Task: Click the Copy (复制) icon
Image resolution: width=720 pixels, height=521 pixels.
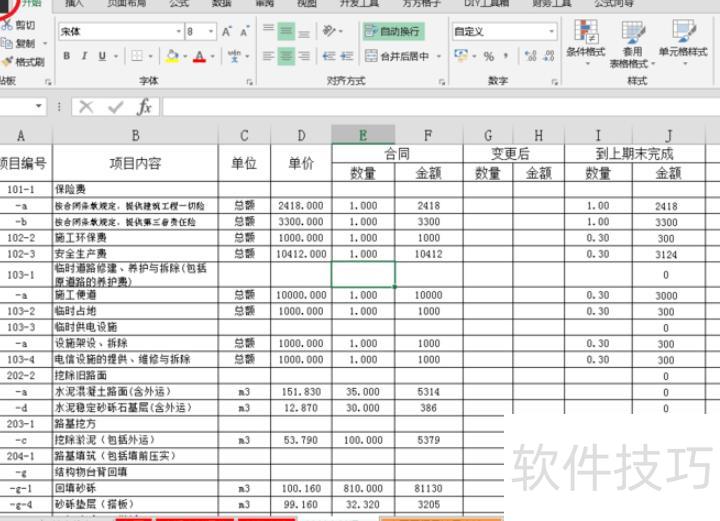Action: pyautogui.click(x=6, y=43)
